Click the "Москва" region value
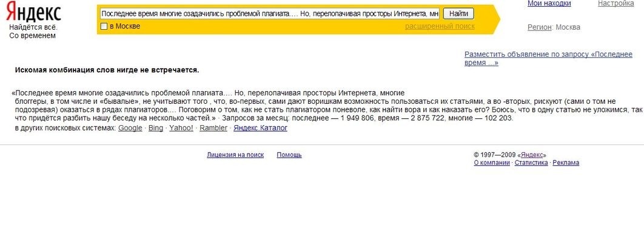Viewport: 644px width, 235px height. click(x=568, y=27)
